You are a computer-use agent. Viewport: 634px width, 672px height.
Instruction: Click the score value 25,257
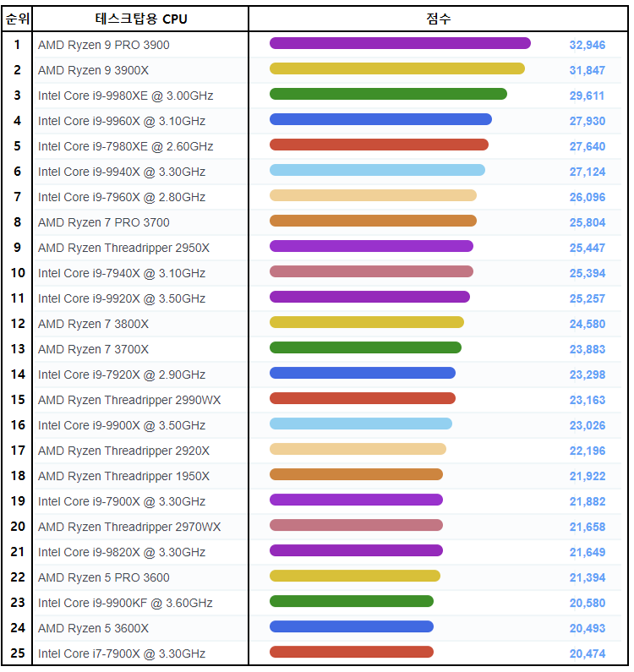588,298
